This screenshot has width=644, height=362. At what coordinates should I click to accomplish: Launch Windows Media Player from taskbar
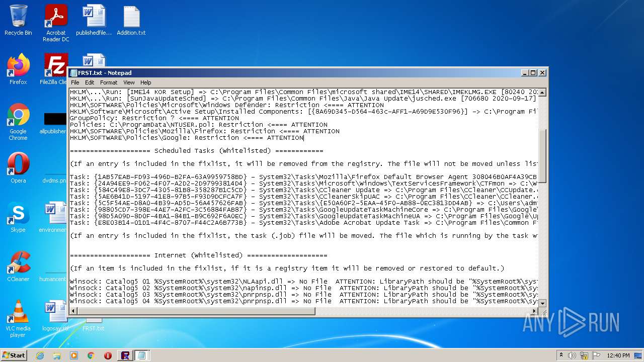tap(74, 355)
